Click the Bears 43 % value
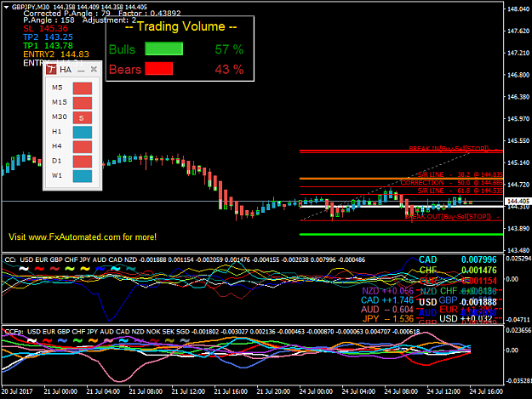 coord(229,70)
